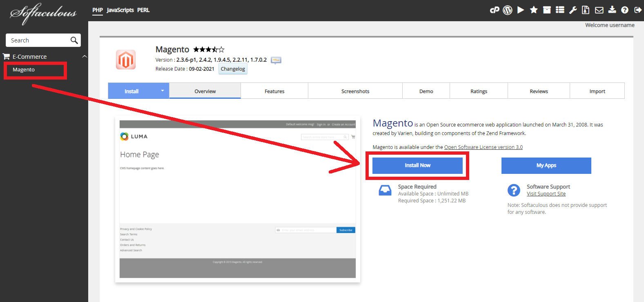Viewport: 644px width, 302px height.
Task: Click the My Apps button
Action: pos(546,165)
